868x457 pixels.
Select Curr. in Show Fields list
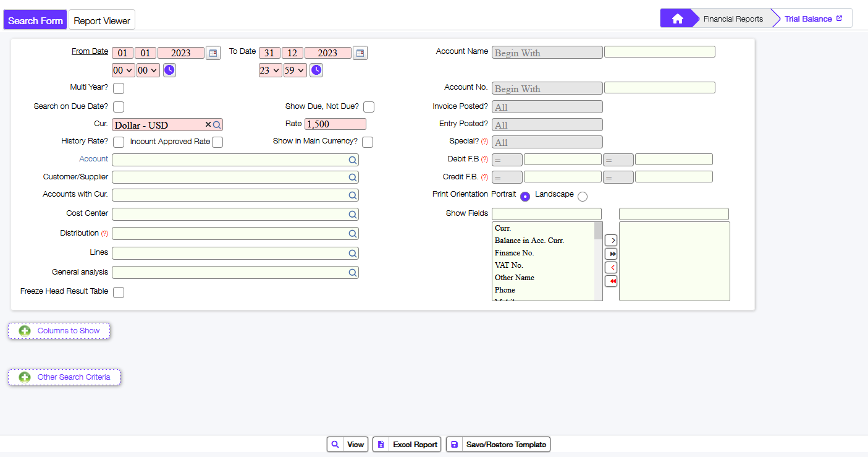coord(543,228)
